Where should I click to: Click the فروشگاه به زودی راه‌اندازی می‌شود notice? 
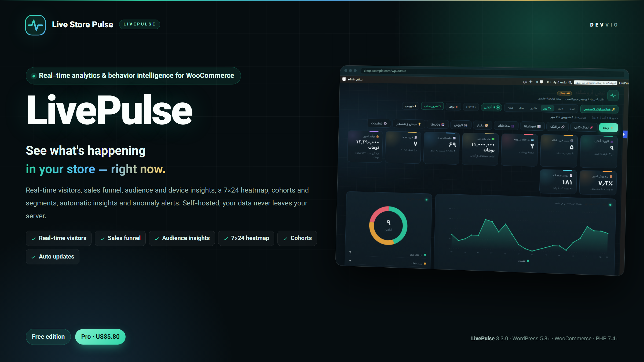coord(596,83)
